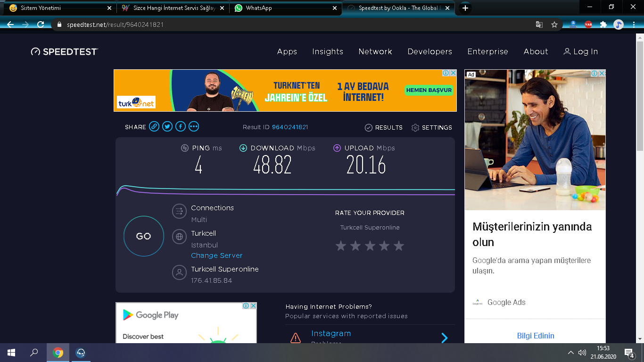Click Hemen Başvur on TurkNet ad
Viewport: 644px width, 362px height.
coord(429,90)
